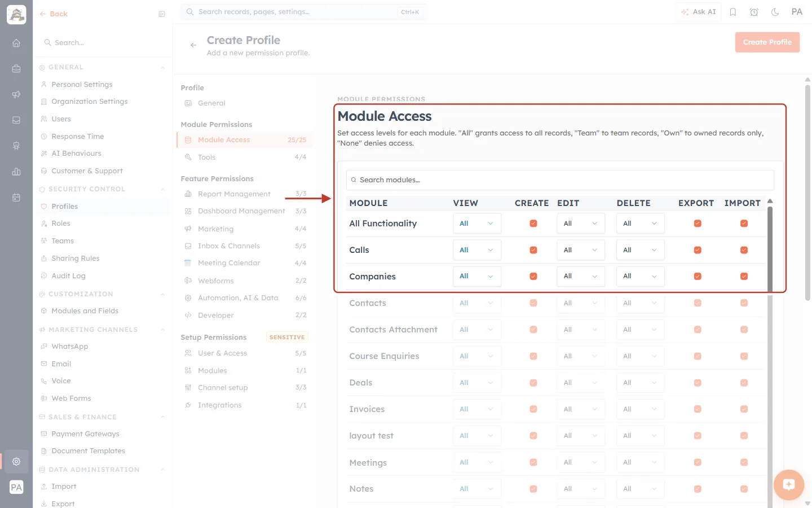The width and height of the screenshot is (812, 508).
Task: Switch to dark mode moon icon
Action: click(x=775, y=12)
